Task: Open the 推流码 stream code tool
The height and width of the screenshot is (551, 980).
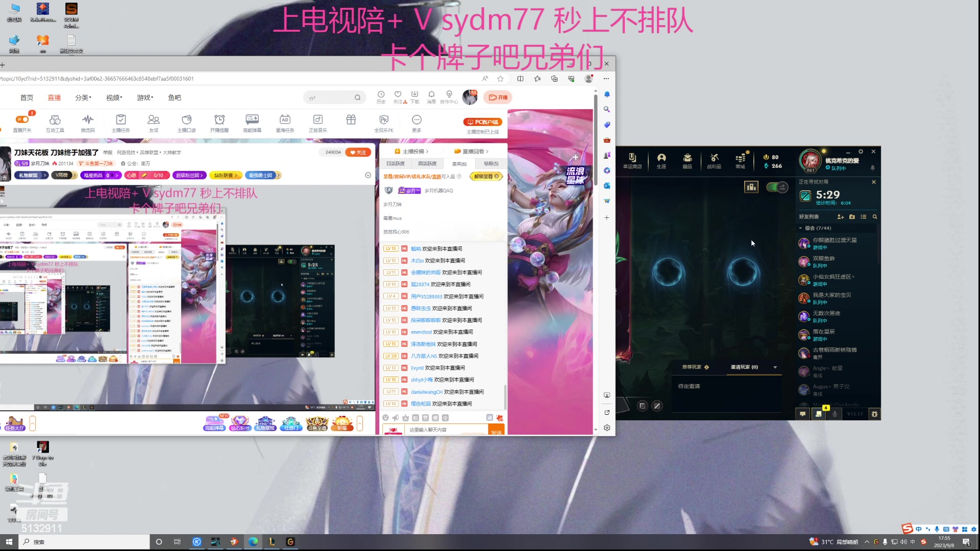Action: point(87,122)
